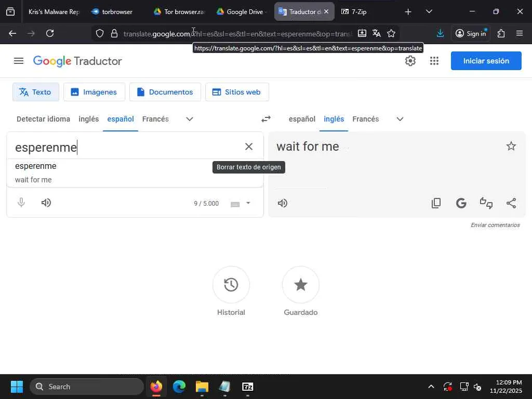Switch to Texto translation mode
Image resolution: width=532 pixels, height=399 pixels.
36,92
